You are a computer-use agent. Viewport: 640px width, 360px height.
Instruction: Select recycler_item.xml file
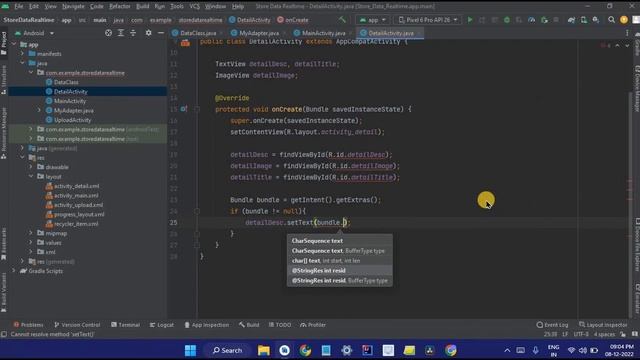pyautogui.click(x=76, y=224)
